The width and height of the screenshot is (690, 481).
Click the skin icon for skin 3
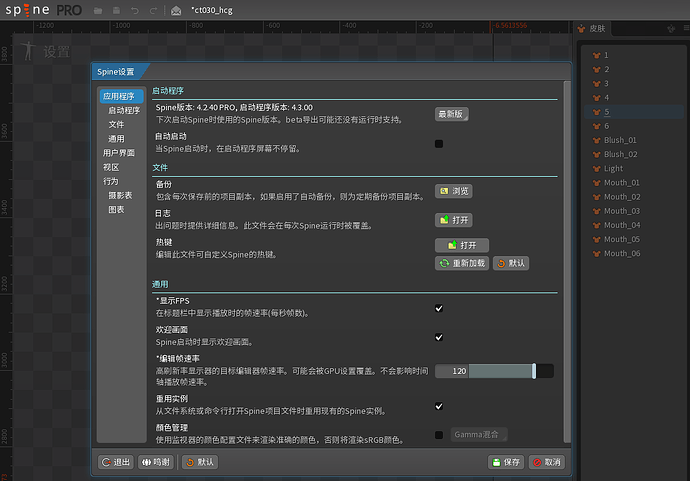pos(597,84)
